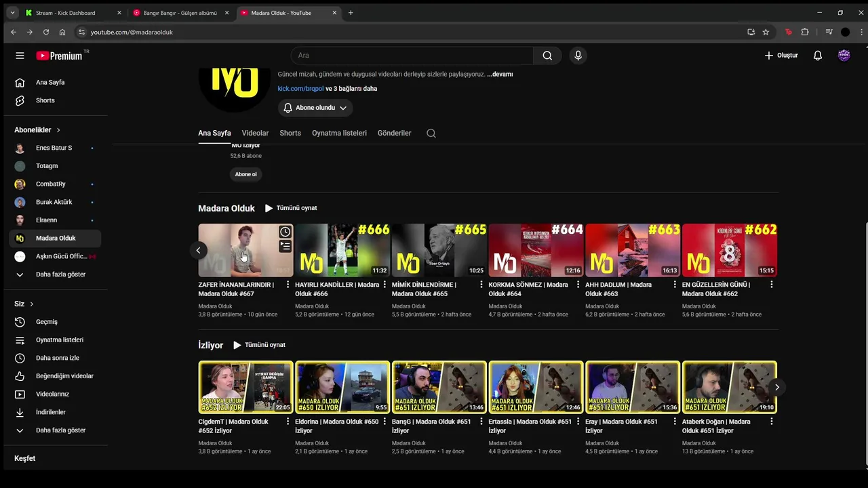The width and height of the screenshot is (868, 488).
Task: Open the notifications bell
Action: tap(818, 56)
